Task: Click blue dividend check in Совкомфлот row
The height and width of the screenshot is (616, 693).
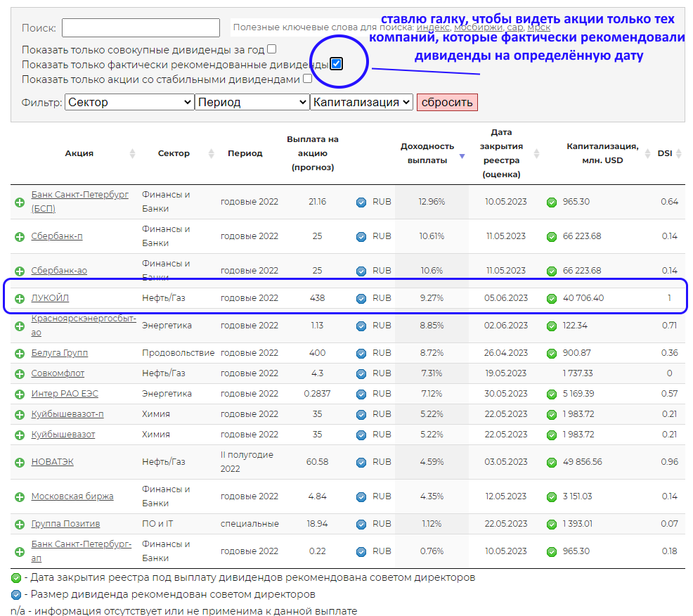Action: pos(361,374)
